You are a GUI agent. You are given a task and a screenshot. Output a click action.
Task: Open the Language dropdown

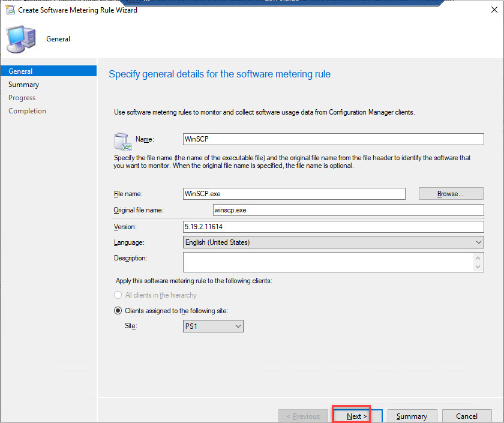click(x=333, y=242)
